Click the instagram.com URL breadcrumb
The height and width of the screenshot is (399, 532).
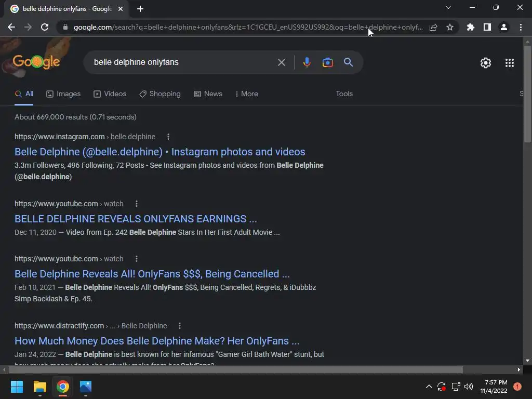click(85, 137)
